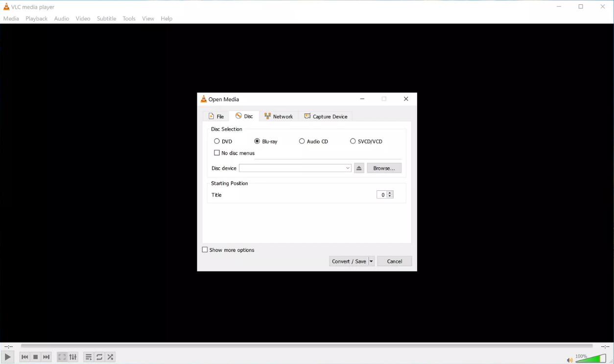Click the remaining time label at right
The height and width of the screenshot is (364, 614).
tap(605, 346)
